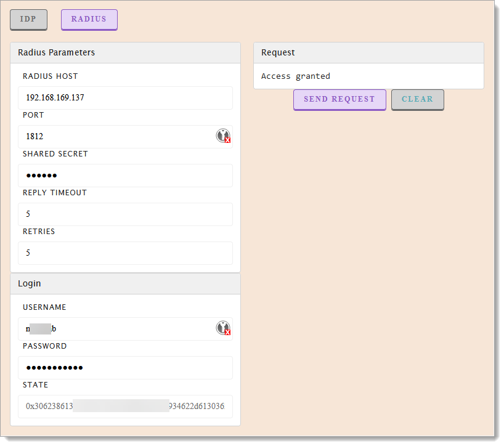
Task: Click the Radius Parameters panel header
Action: point(55,52)
